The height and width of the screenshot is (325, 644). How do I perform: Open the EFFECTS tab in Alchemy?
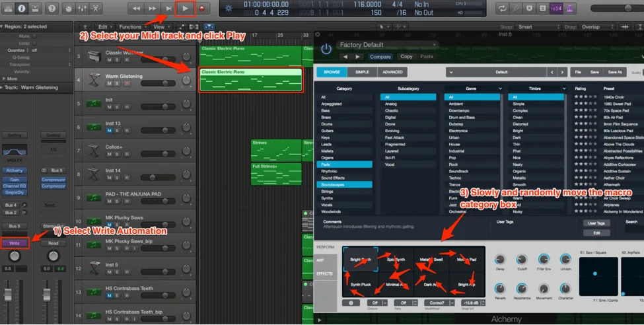click(324, 273)
